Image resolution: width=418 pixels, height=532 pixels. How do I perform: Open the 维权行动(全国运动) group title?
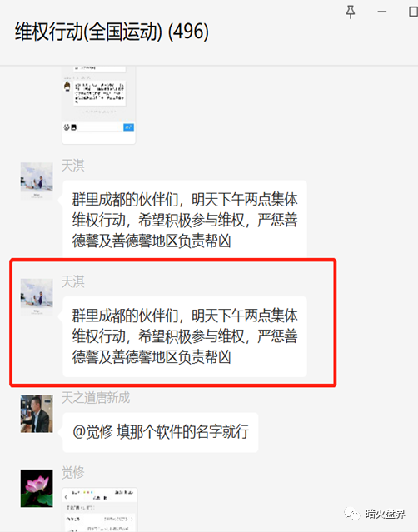pos(112,32)
